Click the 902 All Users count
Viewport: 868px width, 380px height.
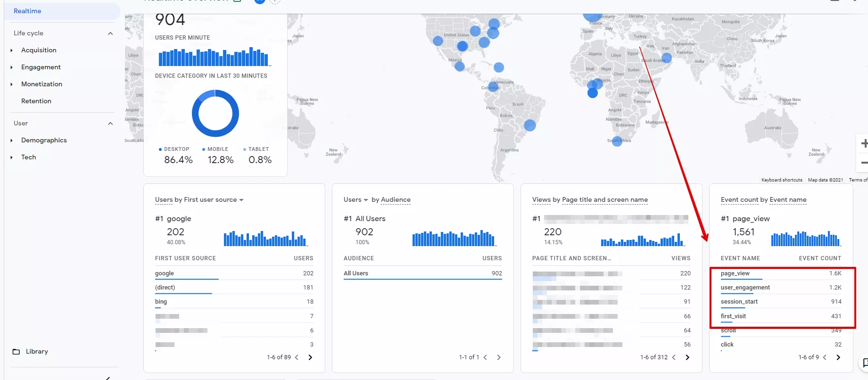(364, 232)
